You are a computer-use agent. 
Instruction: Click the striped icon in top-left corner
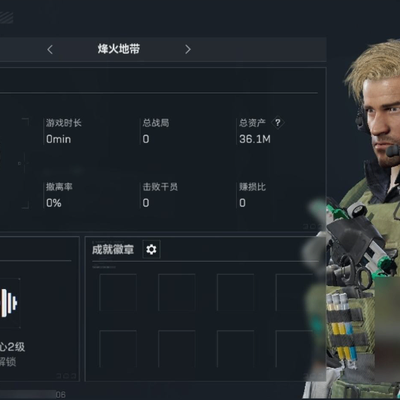tap(6, 18)
